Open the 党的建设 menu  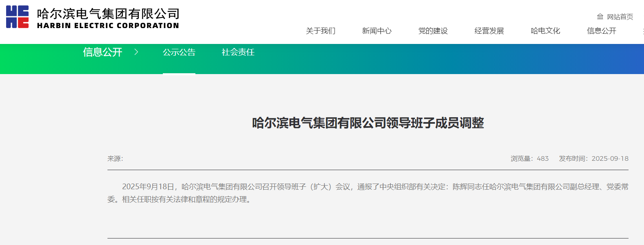(x=433, y=31)
